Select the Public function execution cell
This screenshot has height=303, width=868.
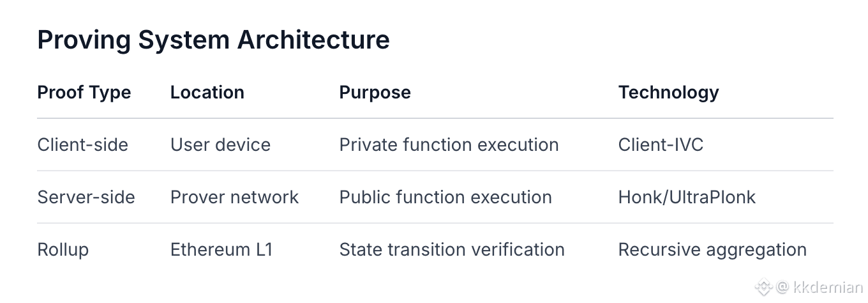tap(445, 197)
